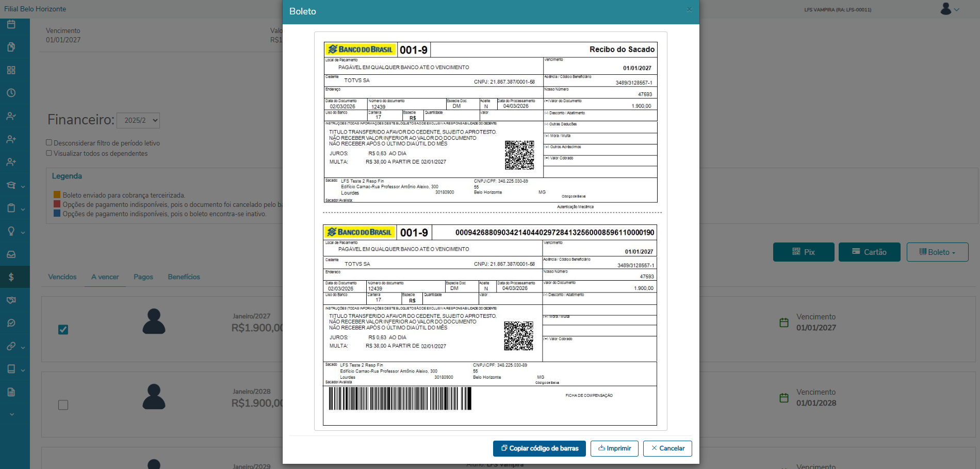980x469 pixels.
Task: Enable Desconsiderar filtro de período letivo
Action: coord(49,142)
